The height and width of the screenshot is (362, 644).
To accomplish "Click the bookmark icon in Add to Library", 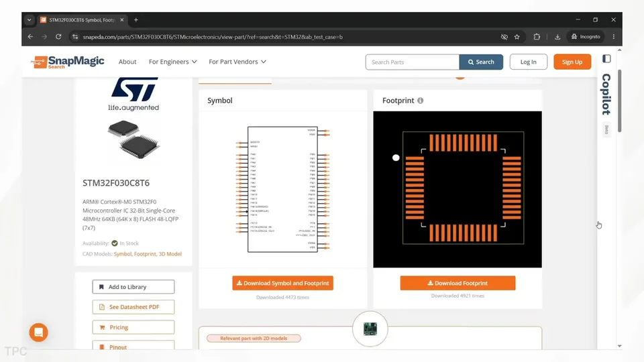I will click(x=101, y=287).
